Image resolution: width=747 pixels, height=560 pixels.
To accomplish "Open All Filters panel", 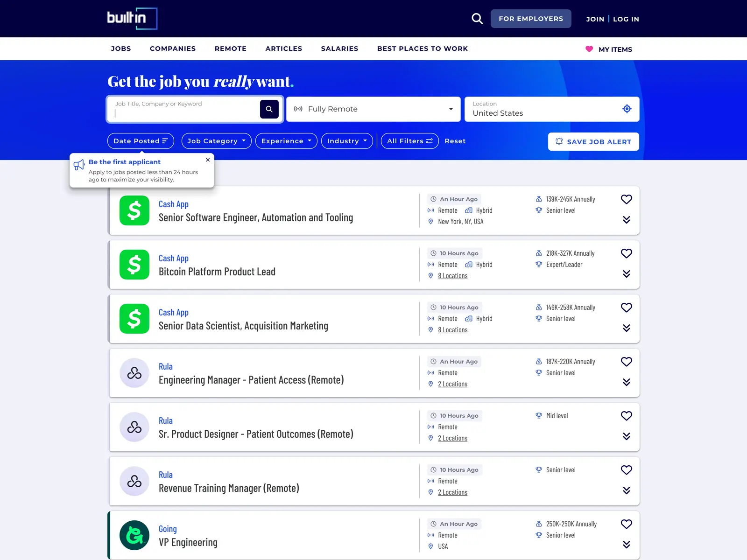I will point(410,141).
